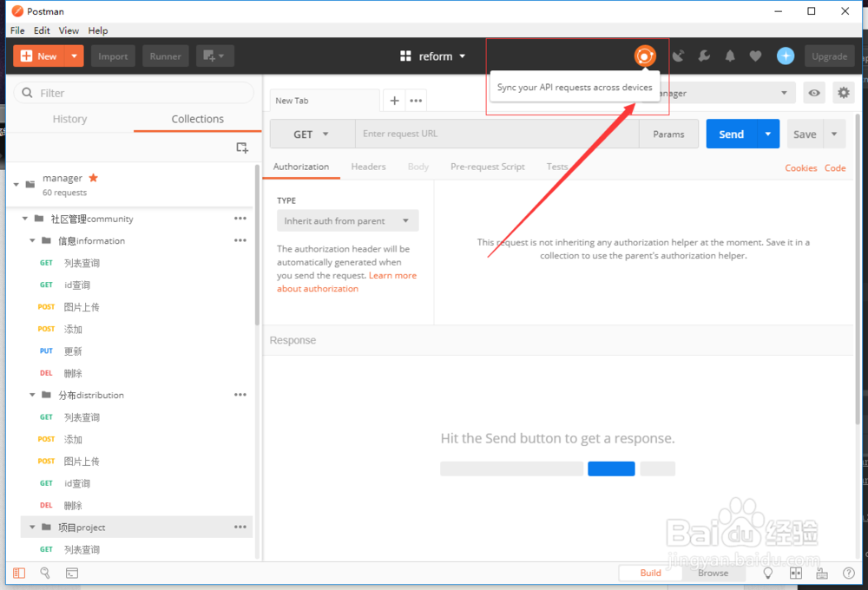The height and width of the screenshot is (590, 868).
Task: Toggle the sidebar visibility icon bottom left
Action: pos(19,573)
